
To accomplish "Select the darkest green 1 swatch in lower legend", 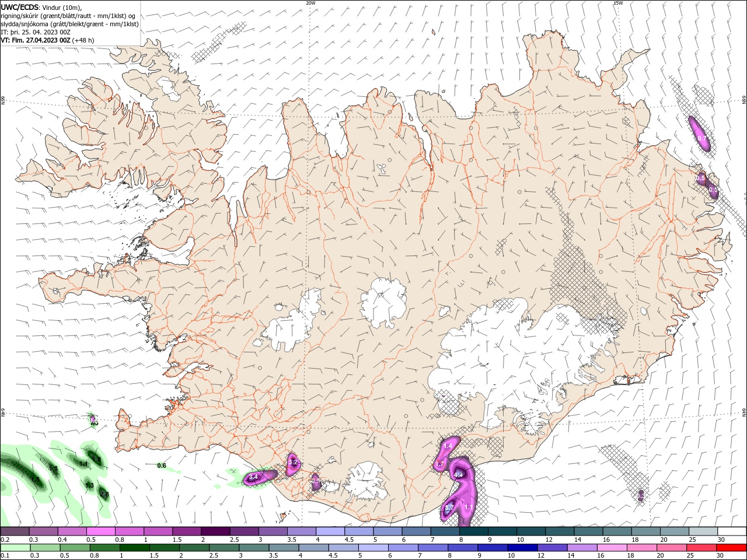I will pos(135,548).
